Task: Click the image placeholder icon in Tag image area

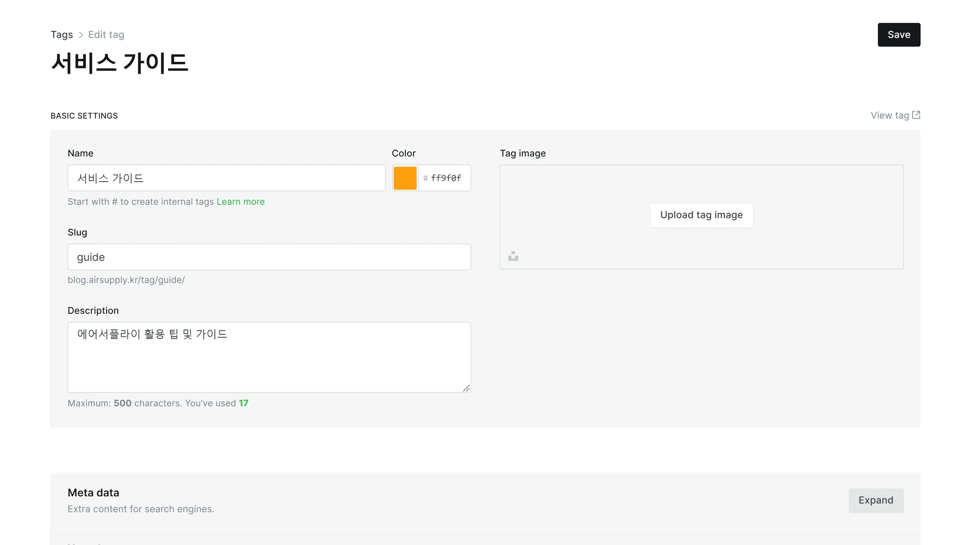Action: pyautogui.click(x=513, y=256)
